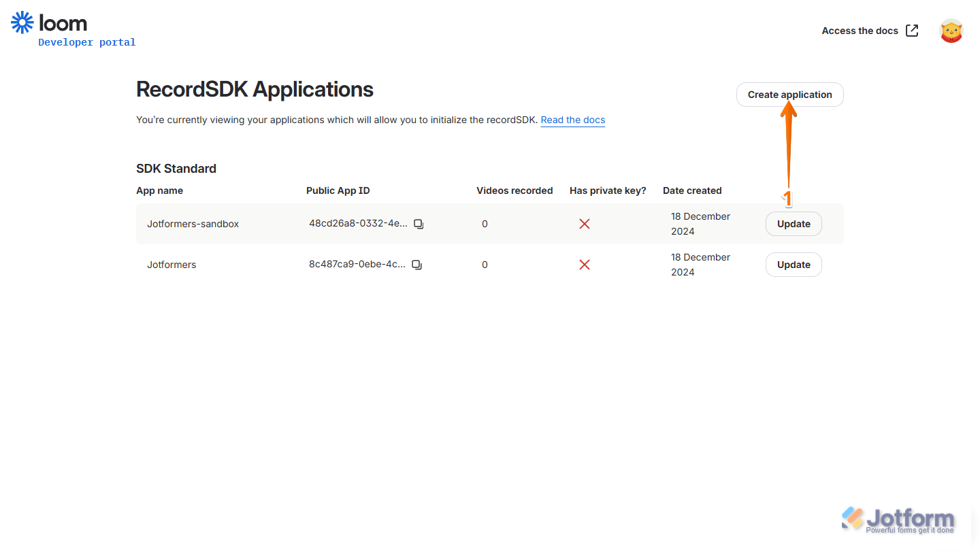This screenshot has width=980, height=551.
Task: Click the Create application button
Action: tap(789, 95)
